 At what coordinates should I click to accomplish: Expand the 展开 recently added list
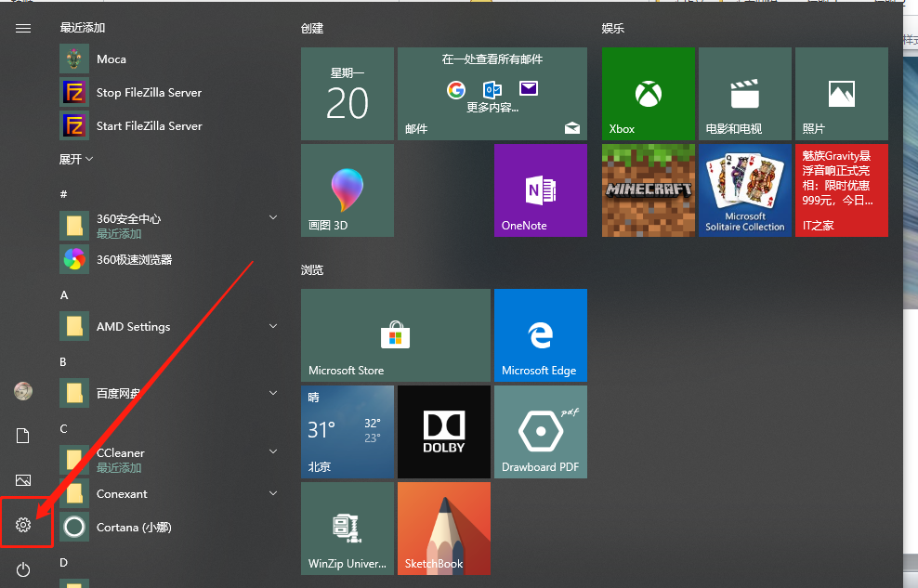tap(76, 159)
